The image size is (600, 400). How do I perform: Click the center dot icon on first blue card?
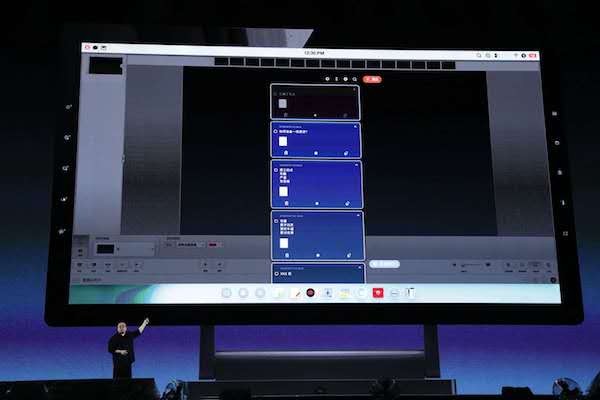coord(316,153)
